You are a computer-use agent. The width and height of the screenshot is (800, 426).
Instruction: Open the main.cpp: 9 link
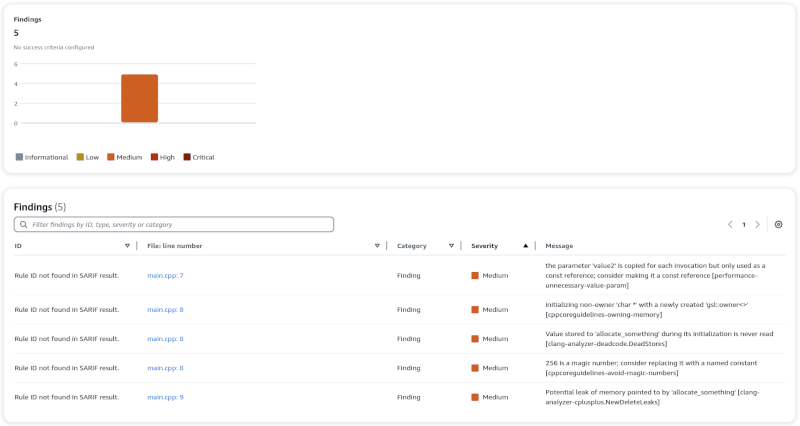tap(165, 397)
